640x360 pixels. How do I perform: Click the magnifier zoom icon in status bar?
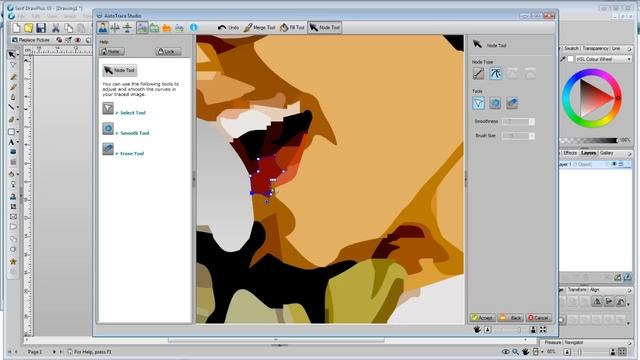(x=516, y=351)
